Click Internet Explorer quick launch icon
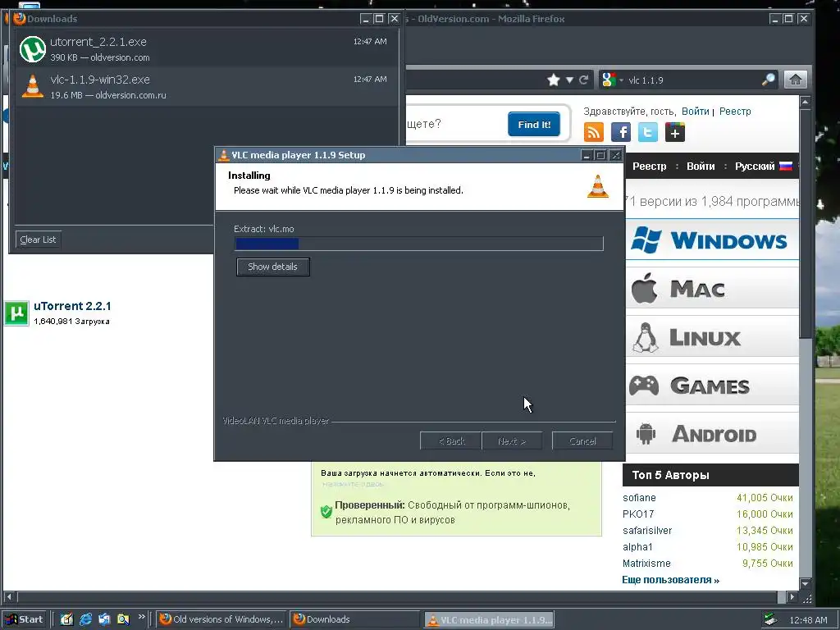 (85, 619)
